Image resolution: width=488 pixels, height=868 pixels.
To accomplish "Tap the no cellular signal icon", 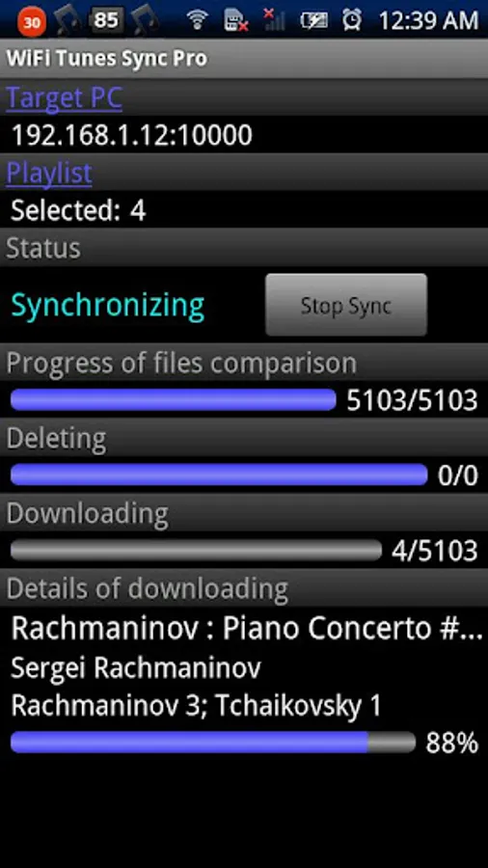I will point(274,20).
